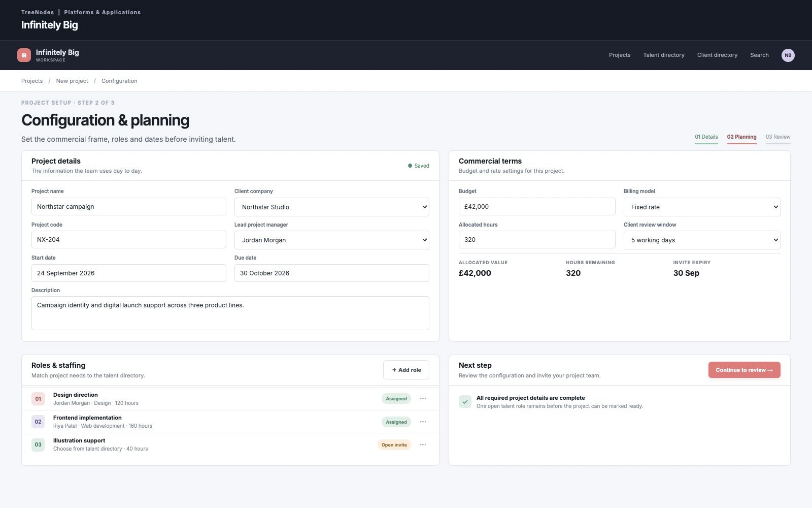
Task: Click the Open invite status badge
Action: (x=394, y=445)
